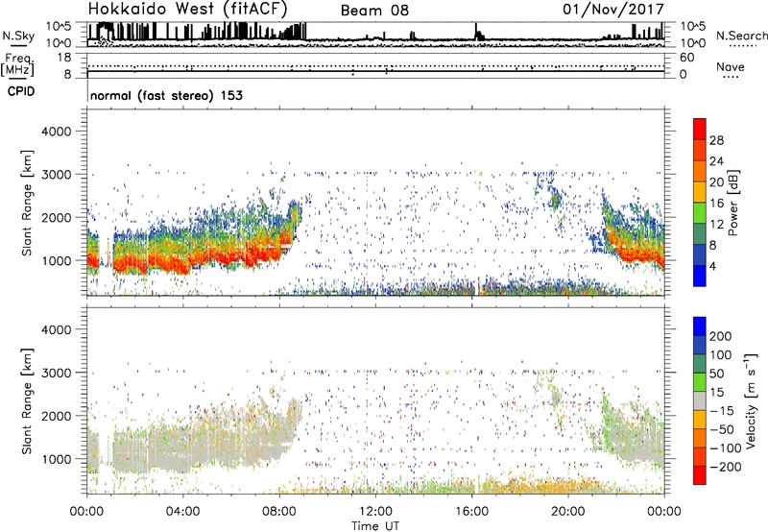The image size is (768, 532).
Task: Click the 'Time UT' axis label
Action: pyautogui.click(x=375, y=526)
